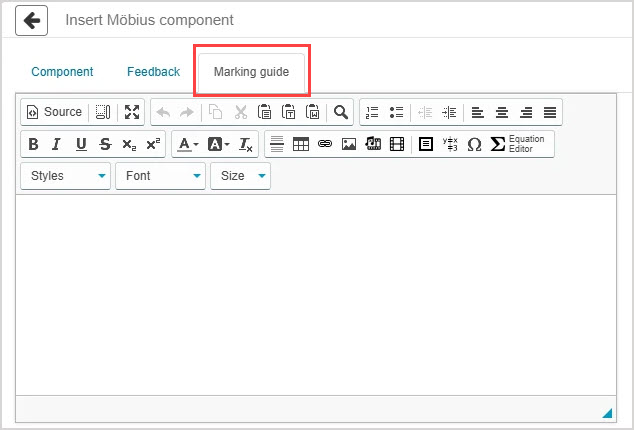Toggle Source code view
This screenshot has width=634, height=430.
(x=54, y=112)
